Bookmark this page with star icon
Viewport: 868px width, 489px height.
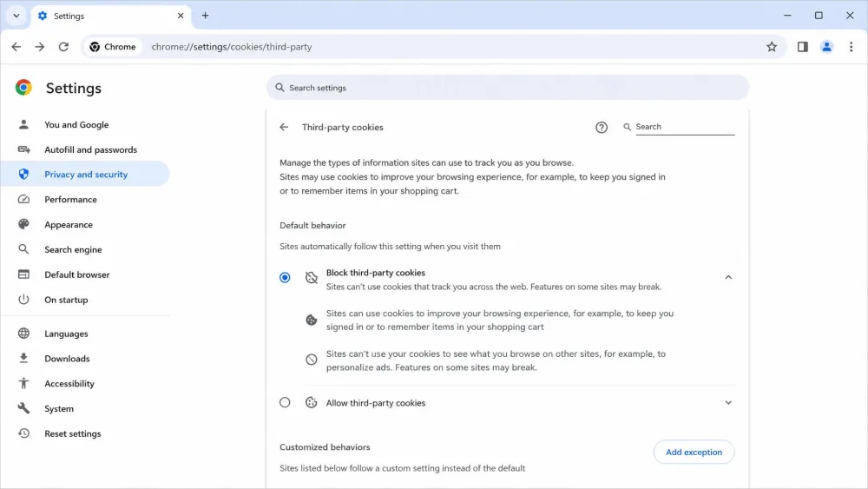772,47
